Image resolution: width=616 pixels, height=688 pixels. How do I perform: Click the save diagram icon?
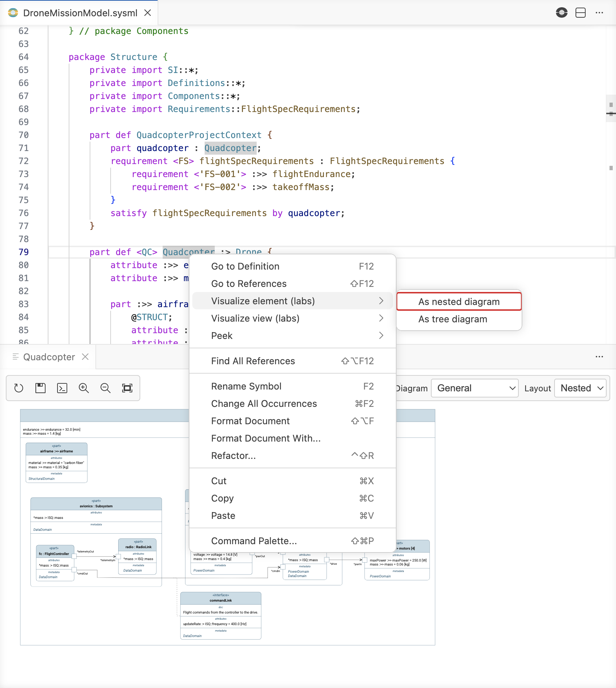[x=40, y=388]
